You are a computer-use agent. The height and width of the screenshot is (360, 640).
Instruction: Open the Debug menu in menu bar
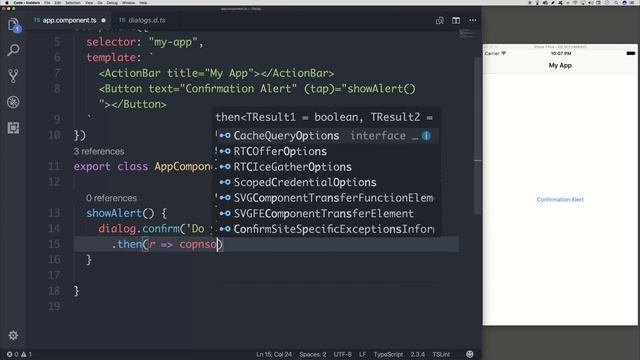tap(112, 2)
